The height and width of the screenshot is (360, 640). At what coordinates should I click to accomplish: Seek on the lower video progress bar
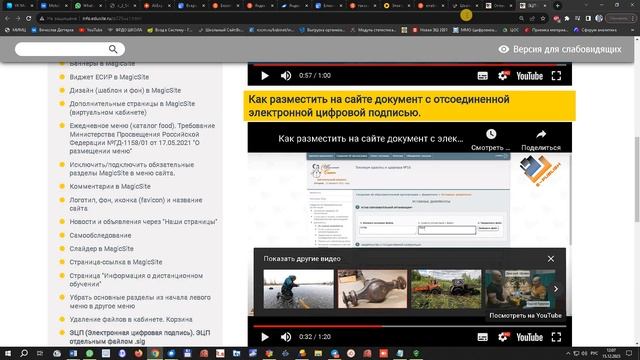[x=410, y=327]
